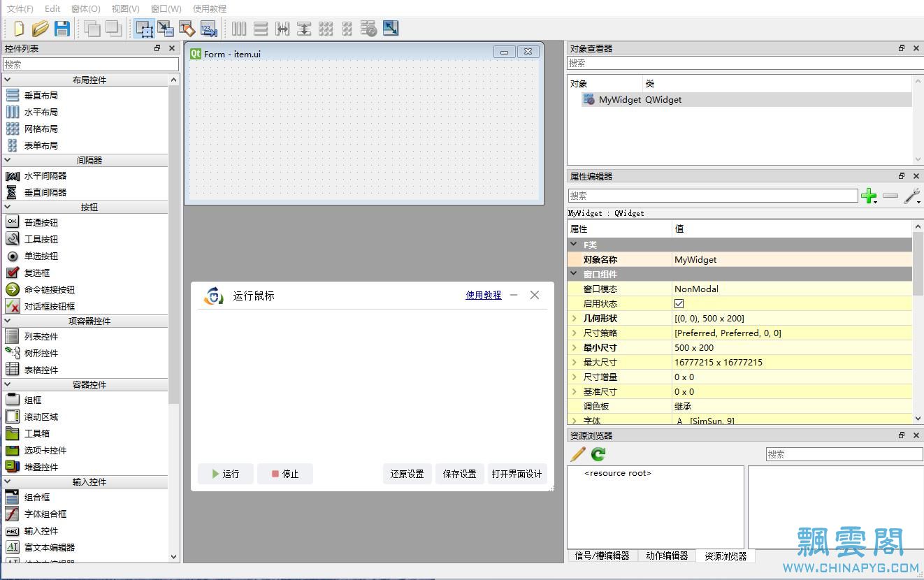
Task: Click the Save floppy disk icon
Action: coord(62,29)
